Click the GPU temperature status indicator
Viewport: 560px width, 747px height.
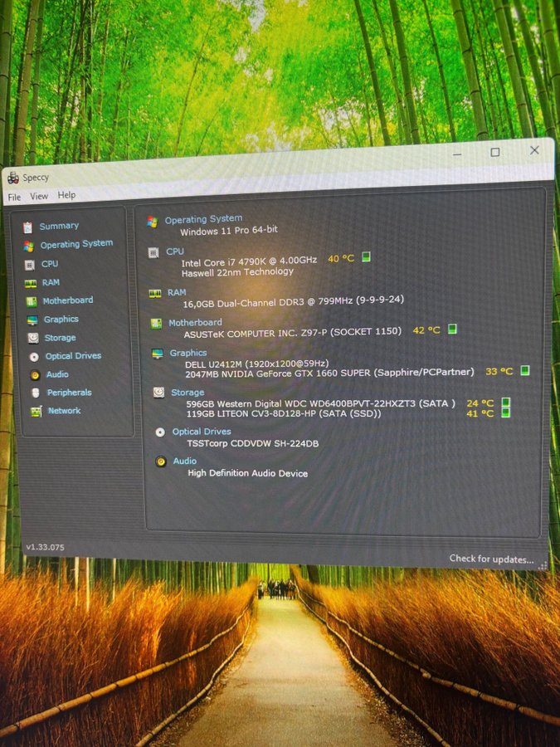(524, 371)
